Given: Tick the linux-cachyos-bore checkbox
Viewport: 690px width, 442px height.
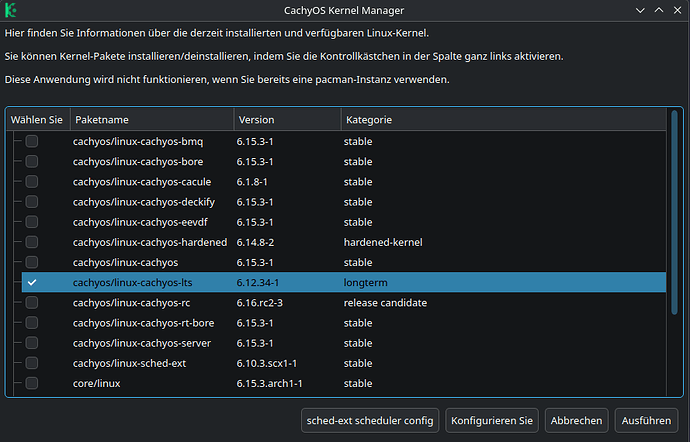Looking at the screenshot, I should coord(32,162).
